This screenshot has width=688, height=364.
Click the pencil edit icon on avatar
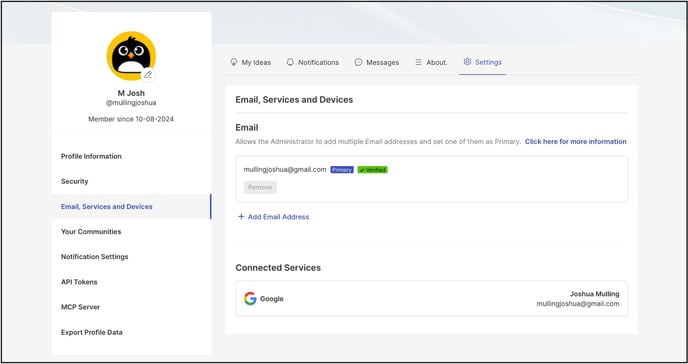click(148, 75)
